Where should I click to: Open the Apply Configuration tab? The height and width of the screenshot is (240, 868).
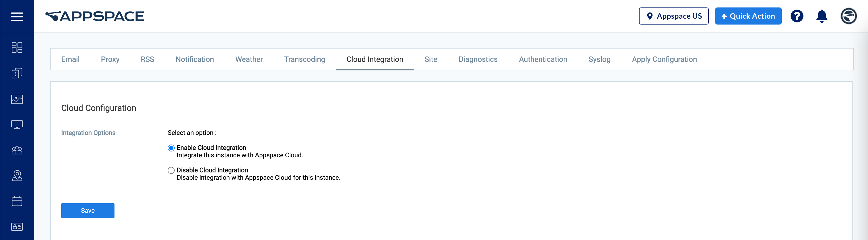(664, 59)
